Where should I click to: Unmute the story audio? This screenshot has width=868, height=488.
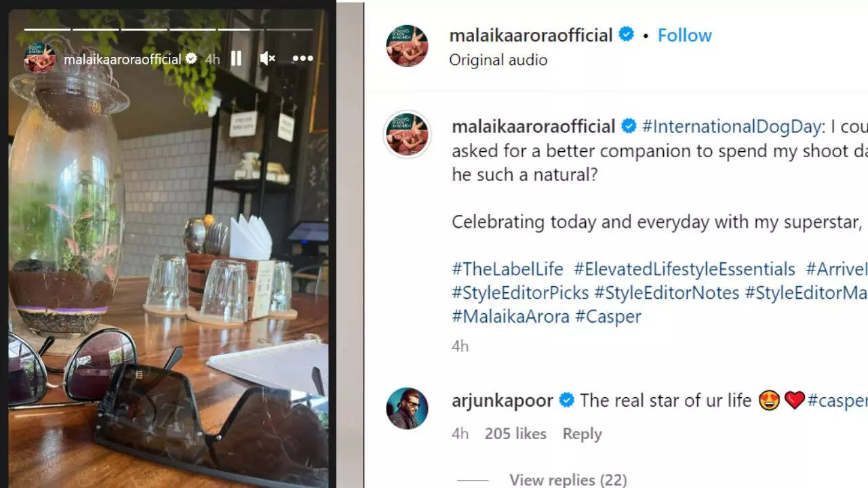tap(267, 59)
